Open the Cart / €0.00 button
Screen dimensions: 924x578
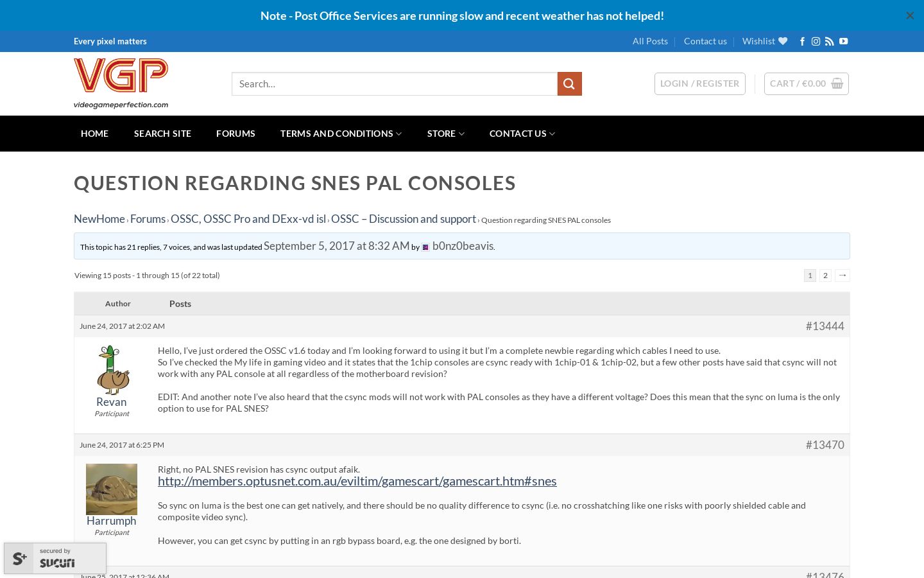tap(807, 83)
